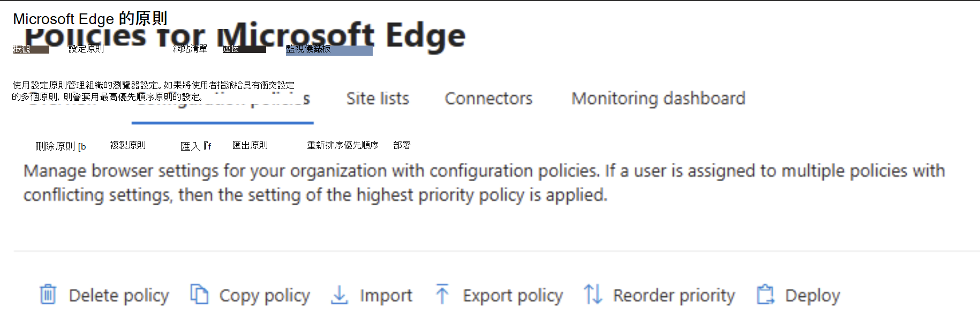The height and width of the screenshot is (336, 980).
Task: Choose the 重新排序優先順序 command text
Action: pyautogui.click(x=343, y=145)
